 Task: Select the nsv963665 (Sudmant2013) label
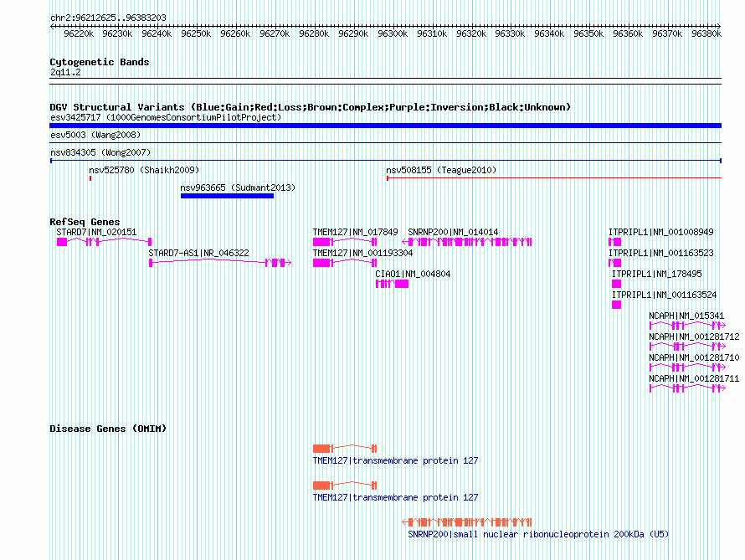click(x=238, y=188)
